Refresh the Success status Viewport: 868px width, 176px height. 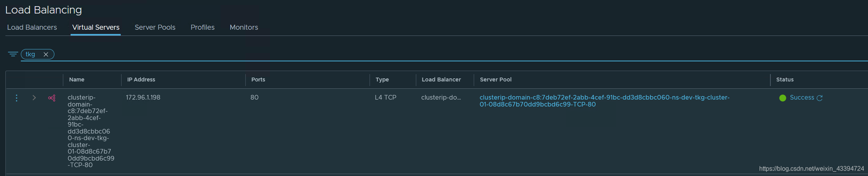[x=820, y=98]
